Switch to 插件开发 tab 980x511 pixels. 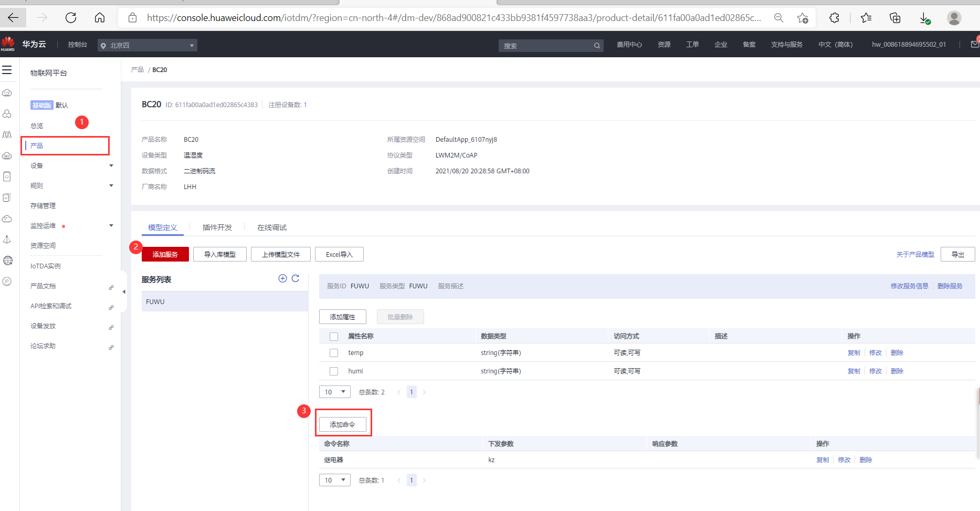(x=217, y=227)
